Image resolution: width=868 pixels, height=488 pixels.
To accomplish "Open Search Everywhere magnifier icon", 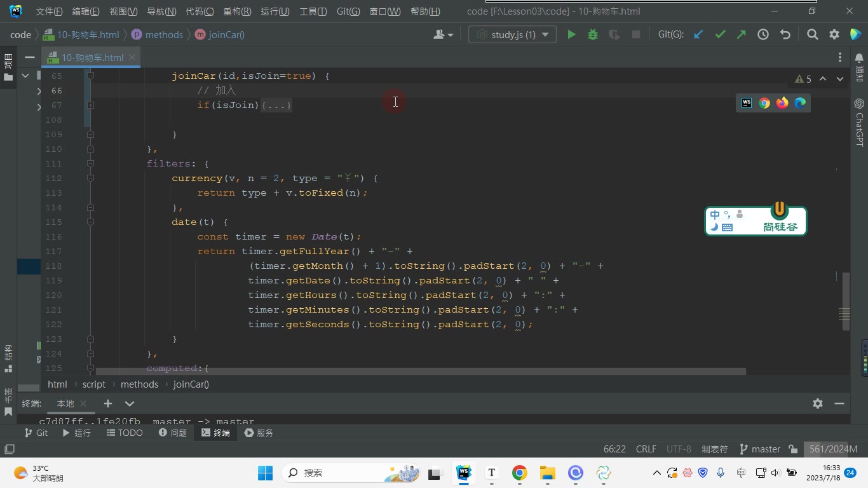I will coord(812,35).
